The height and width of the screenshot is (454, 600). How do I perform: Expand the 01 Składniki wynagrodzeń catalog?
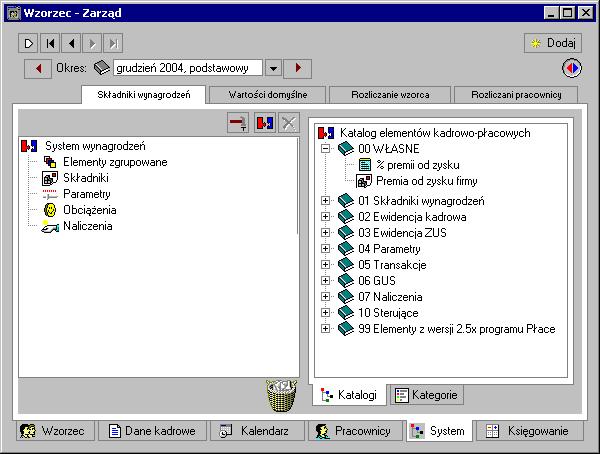click(325, 201)
